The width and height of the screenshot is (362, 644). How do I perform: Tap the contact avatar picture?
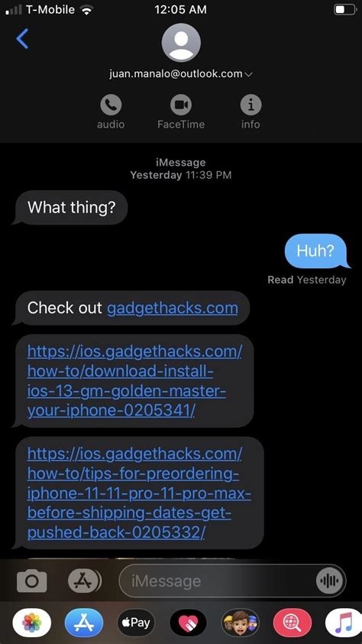(x=181, y=42)
